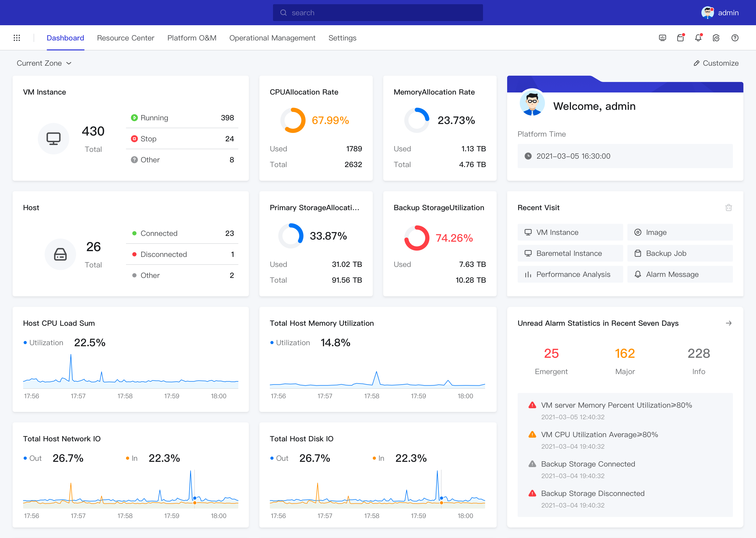
Task: Switch to the Resource Center tab
Action: [125, 38]
